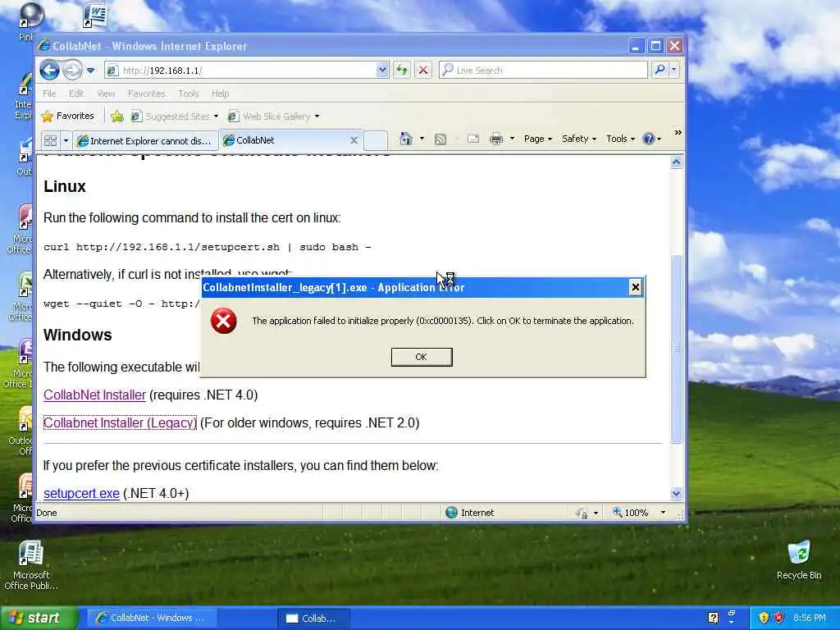
Task: Switch to 'Internet Explorer cannot dis...' tab
Action: pos(145,141)
